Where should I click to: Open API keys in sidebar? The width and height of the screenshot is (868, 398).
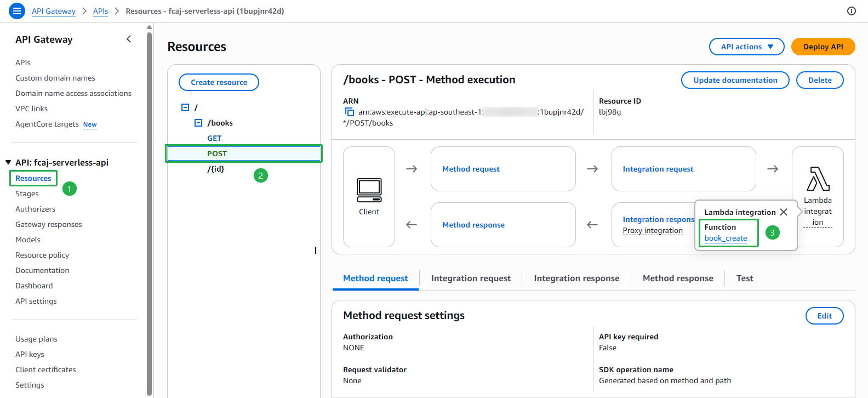tap(30, 354)
